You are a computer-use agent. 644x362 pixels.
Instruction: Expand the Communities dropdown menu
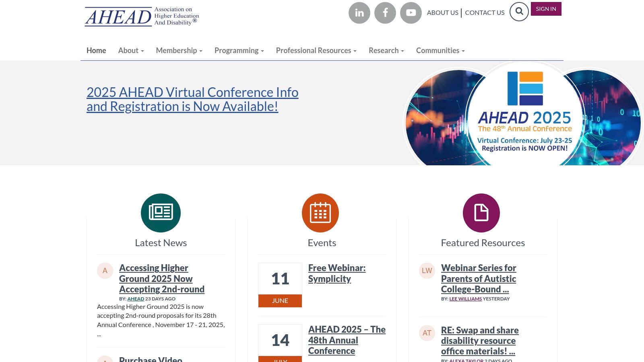pos(440,50)
